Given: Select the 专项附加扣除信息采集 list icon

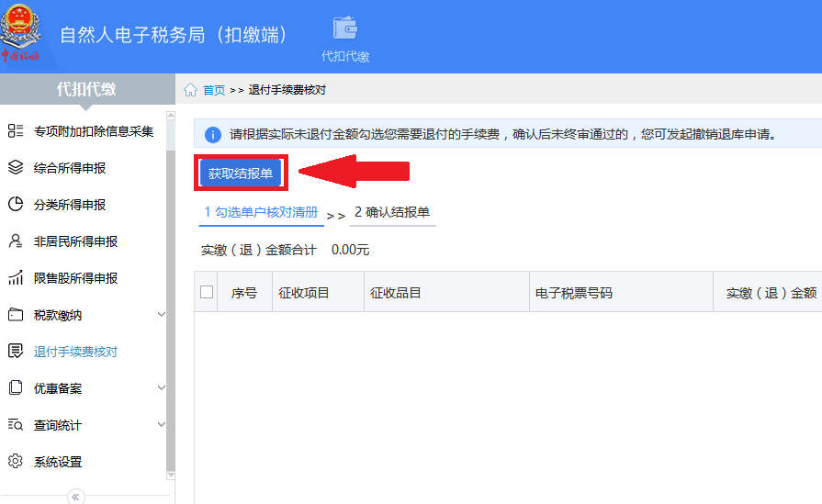Looking at the screenshot, I should pos(16,131).
